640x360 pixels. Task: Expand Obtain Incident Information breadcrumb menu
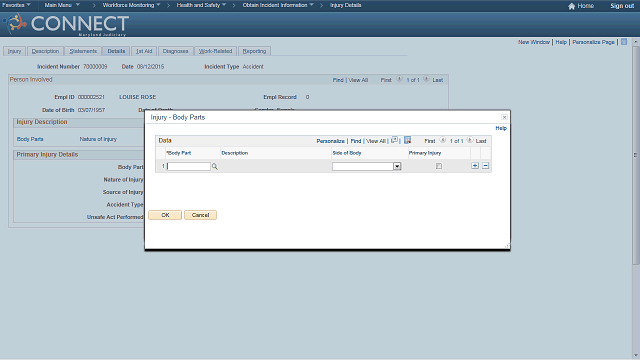click(x=278, y=5)
